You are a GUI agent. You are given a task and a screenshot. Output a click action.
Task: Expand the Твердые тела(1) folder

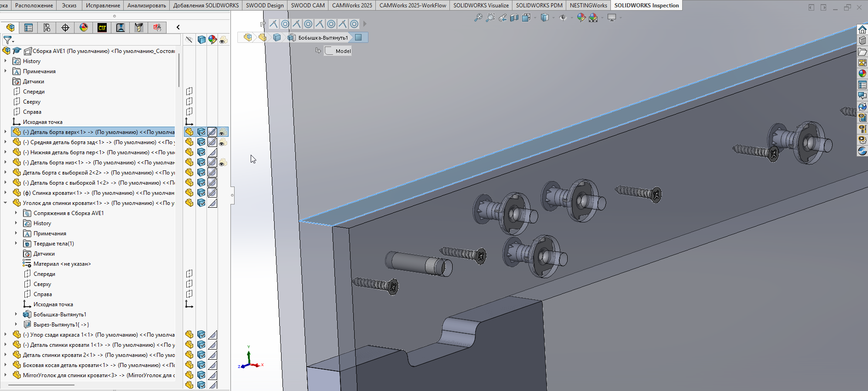[16, 244]
